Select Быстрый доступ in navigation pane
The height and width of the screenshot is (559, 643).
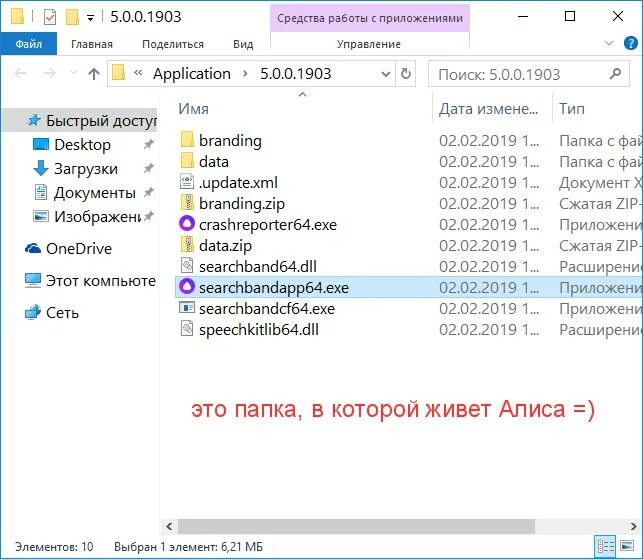81,121
